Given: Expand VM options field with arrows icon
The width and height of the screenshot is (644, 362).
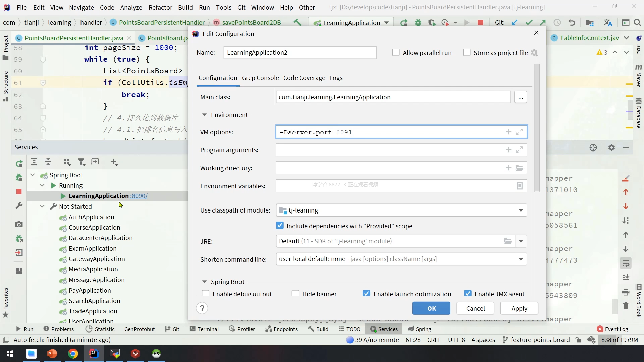Looking at the screenshot, I should pos(519,132).
